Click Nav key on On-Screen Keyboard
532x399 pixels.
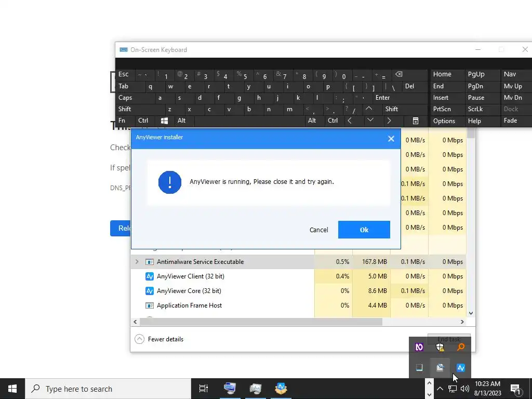[x=516, y=75]
